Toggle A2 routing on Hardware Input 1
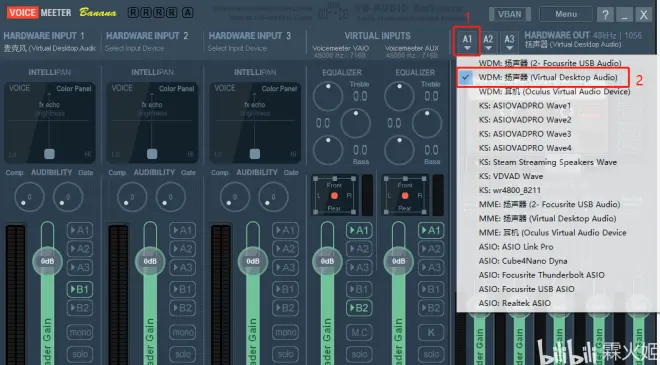Viewport: 660px width, 365px height. click(x=80, y=249)
